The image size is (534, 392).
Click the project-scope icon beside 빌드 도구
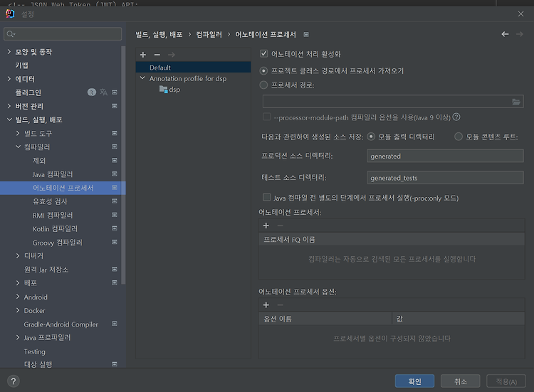click(x=115, y=133)
